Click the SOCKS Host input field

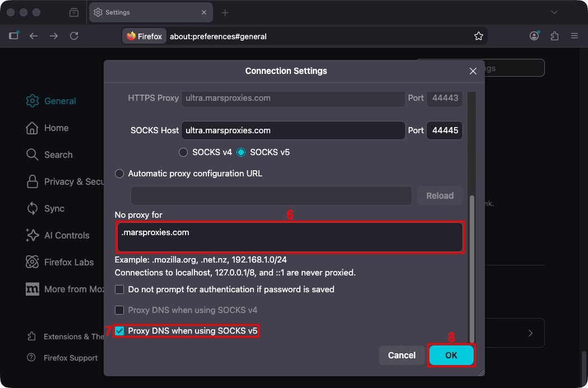[293, 130]
